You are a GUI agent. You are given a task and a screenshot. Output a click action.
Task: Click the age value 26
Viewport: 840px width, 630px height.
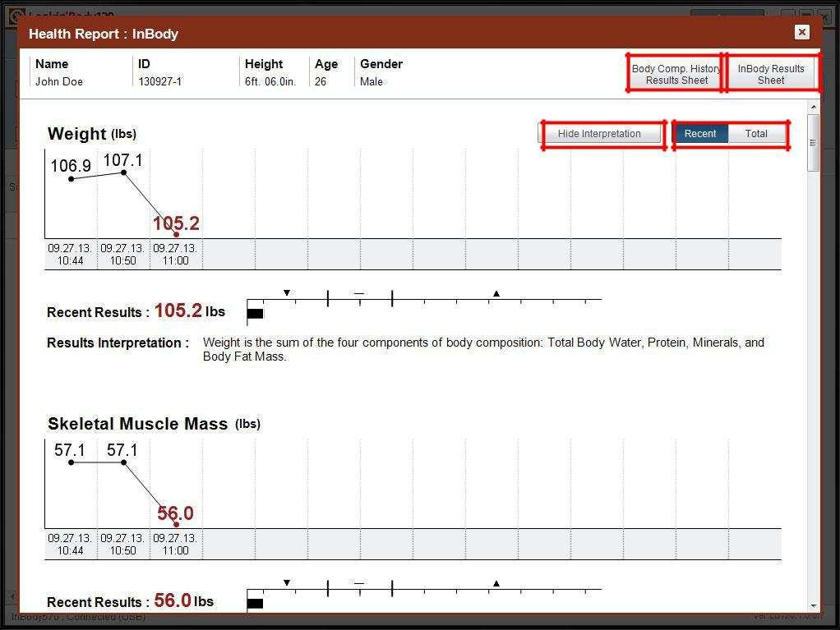click(321, 81)
